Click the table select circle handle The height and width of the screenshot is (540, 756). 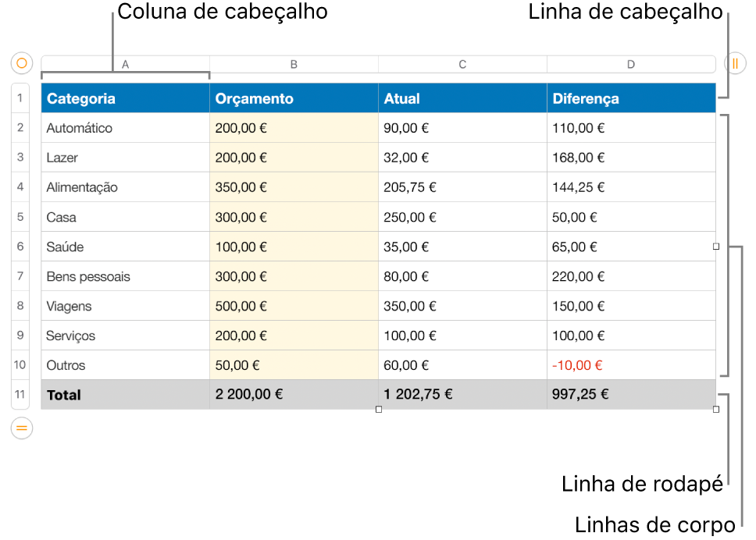click(x=22, y=63)
